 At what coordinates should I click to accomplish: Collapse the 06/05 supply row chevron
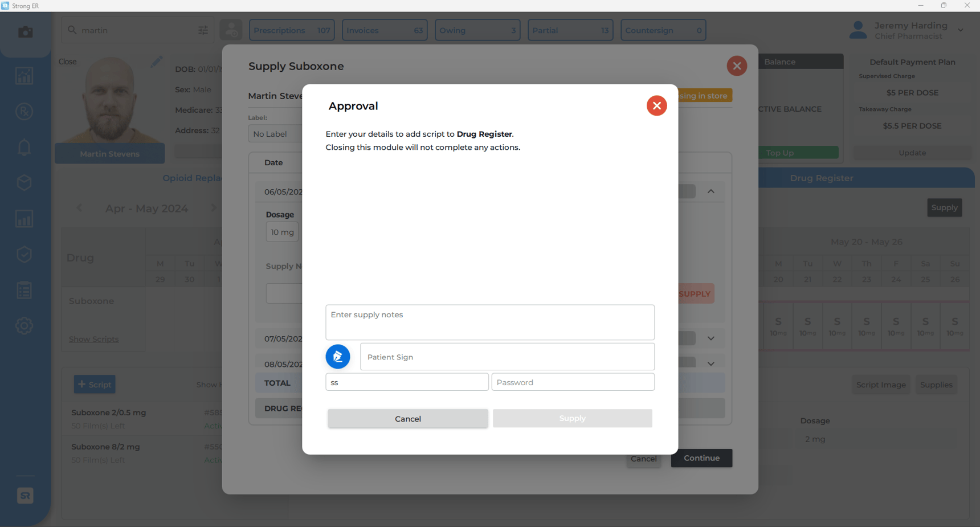coord(710,191)
